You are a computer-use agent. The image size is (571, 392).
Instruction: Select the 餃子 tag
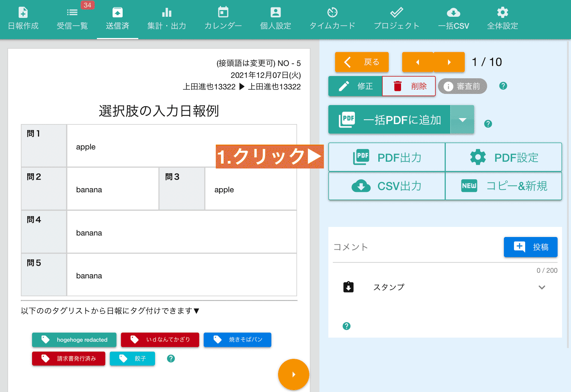coord(132,358)
